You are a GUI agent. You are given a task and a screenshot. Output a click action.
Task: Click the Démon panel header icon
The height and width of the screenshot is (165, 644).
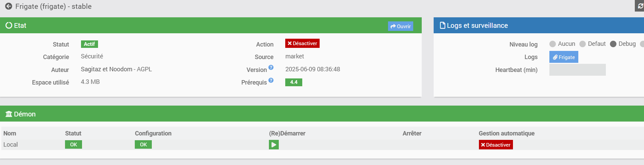point(9,114)
